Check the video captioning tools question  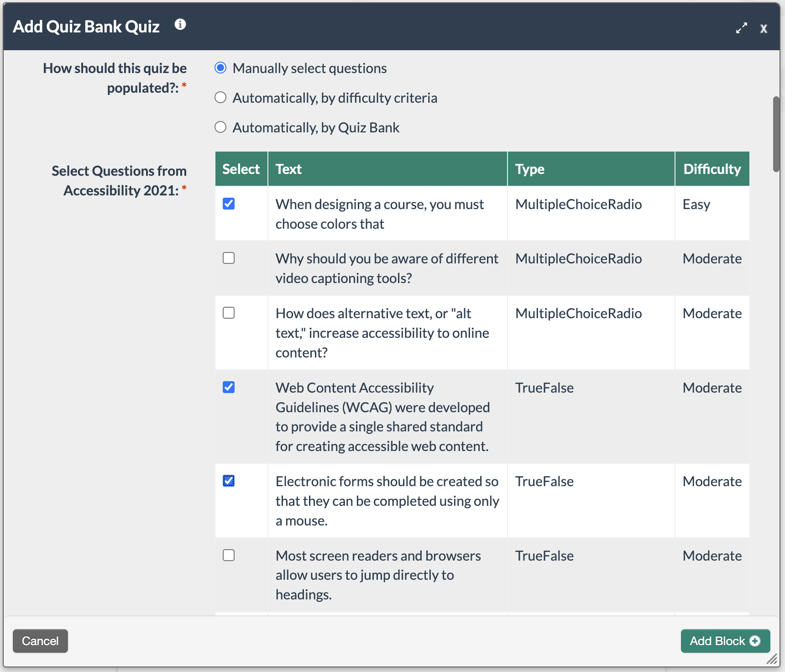coord(229,258)
